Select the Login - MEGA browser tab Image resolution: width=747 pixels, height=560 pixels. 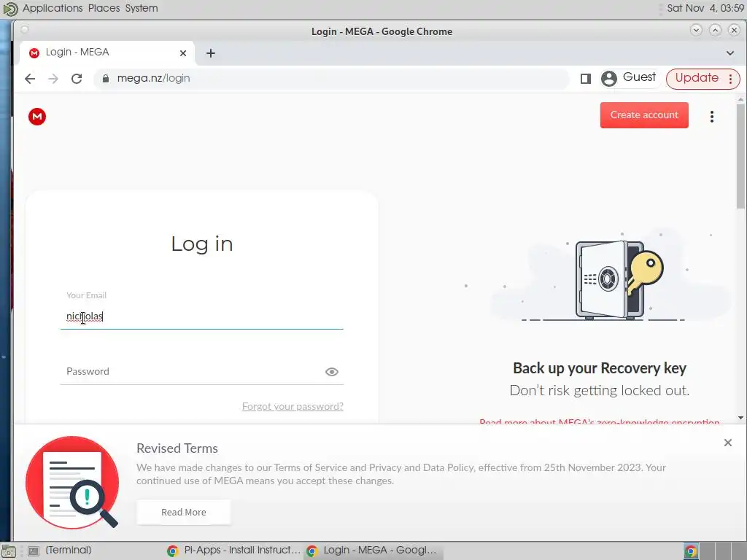click(107, 52)
